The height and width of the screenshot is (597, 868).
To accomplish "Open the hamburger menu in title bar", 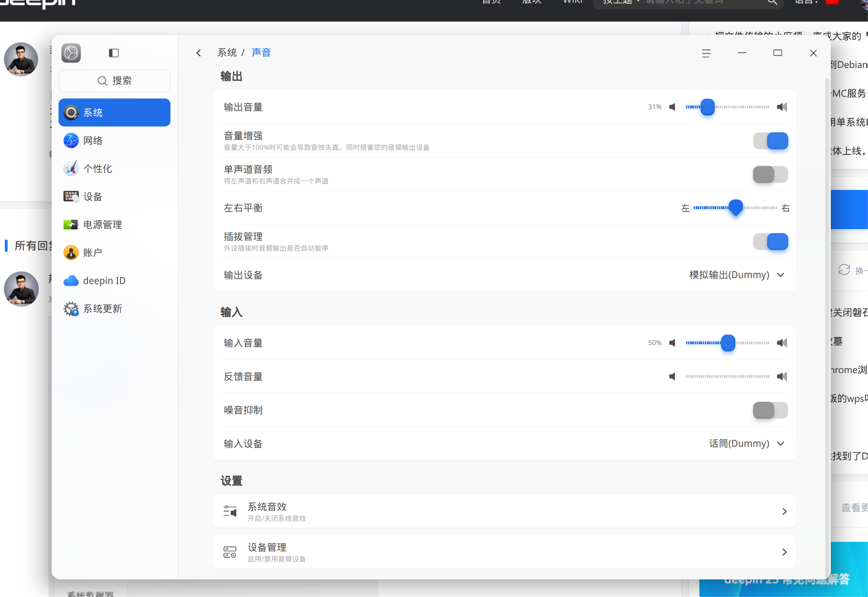I will pos(706,53).
